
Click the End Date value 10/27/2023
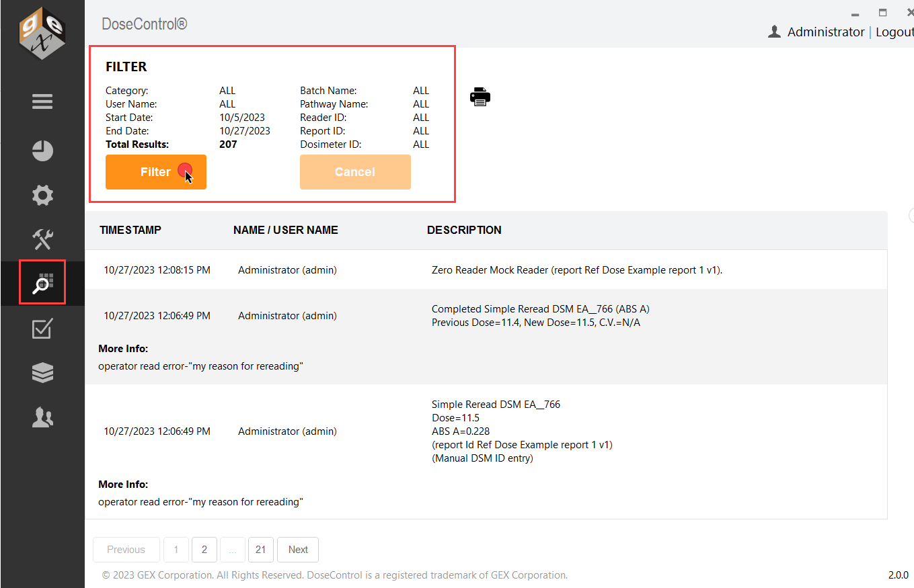pos(245,131)
